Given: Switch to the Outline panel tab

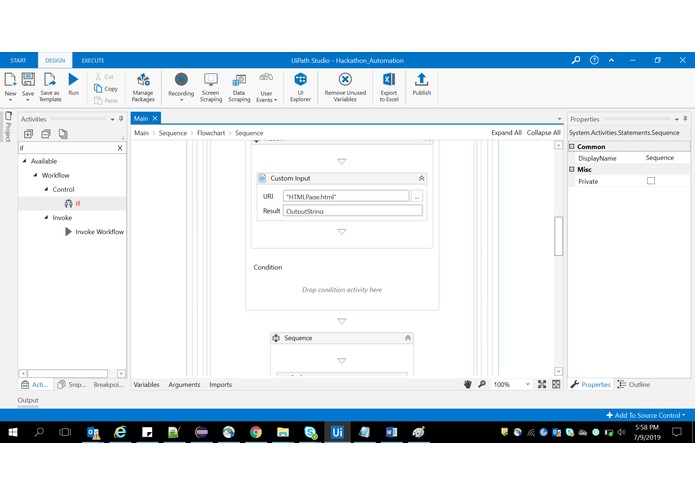Looking at the screenshot, I should point(634,385).
